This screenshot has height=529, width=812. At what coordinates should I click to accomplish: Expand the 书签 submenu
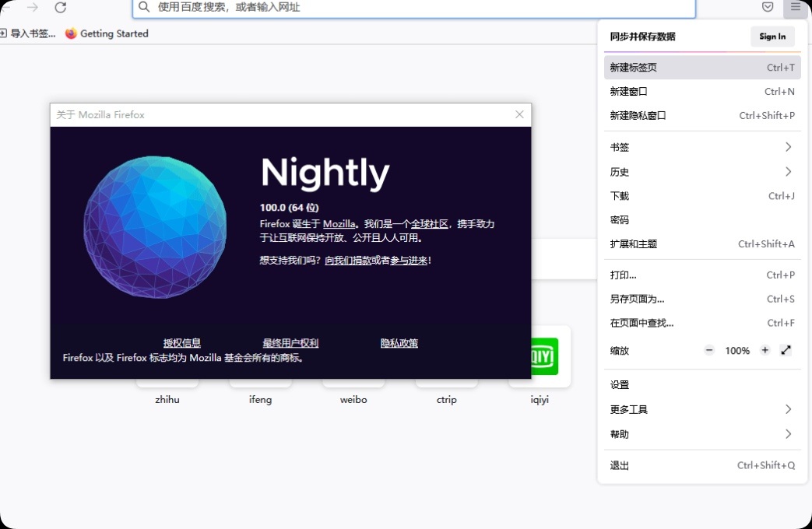point(701,147)
